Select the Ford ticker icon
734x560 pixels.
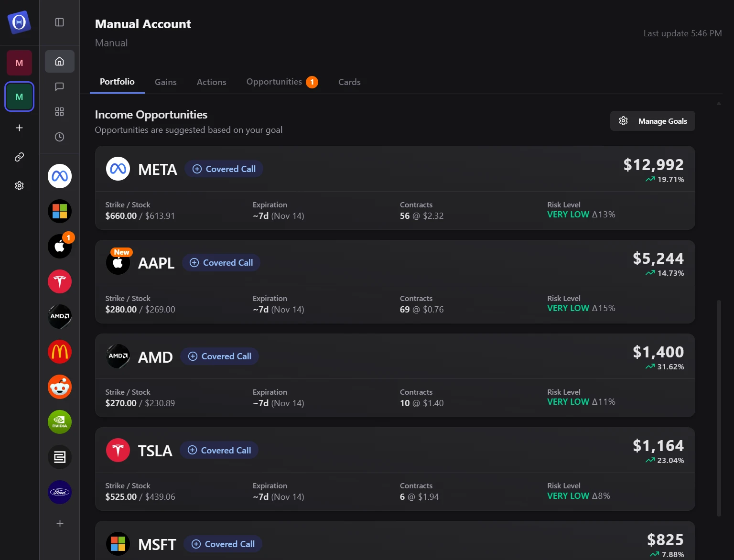click(59, 492)
